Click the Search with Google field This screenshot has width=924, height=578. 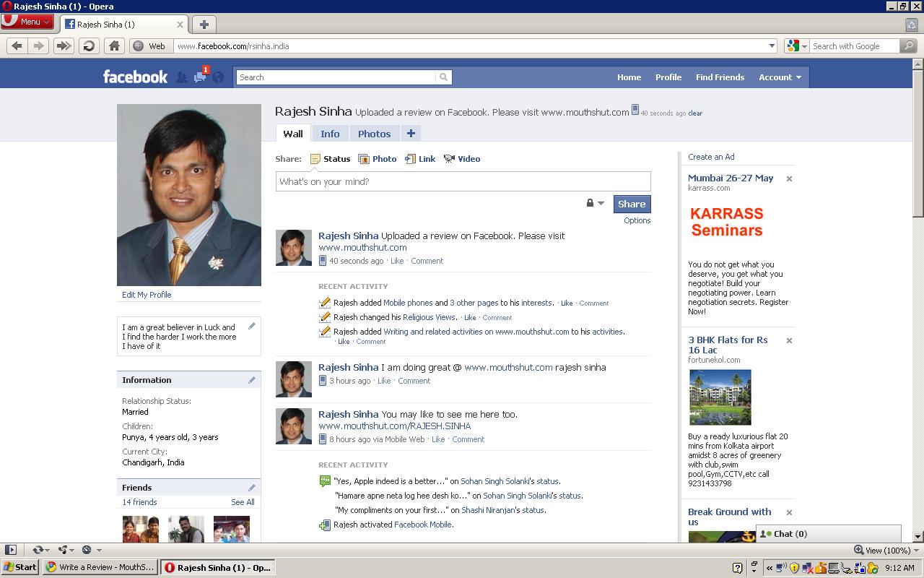(x=854, y=46)
